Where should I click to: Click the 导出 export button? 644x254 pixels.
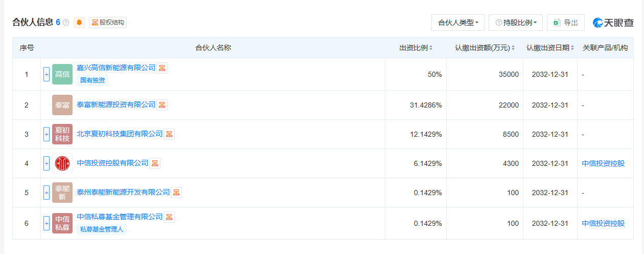565,23
